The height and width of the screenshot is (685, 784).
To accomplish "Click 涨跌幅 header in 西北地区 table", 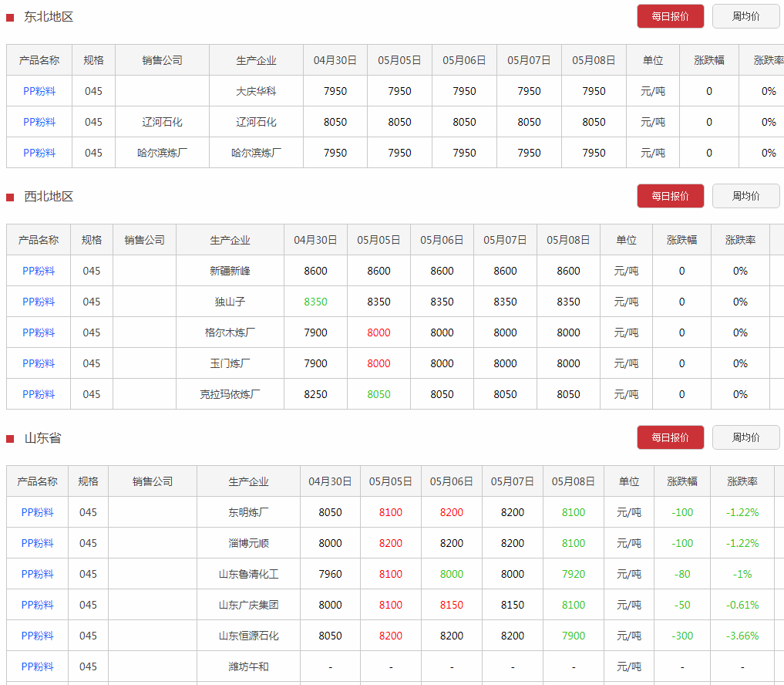I will (x=681, y=240).
